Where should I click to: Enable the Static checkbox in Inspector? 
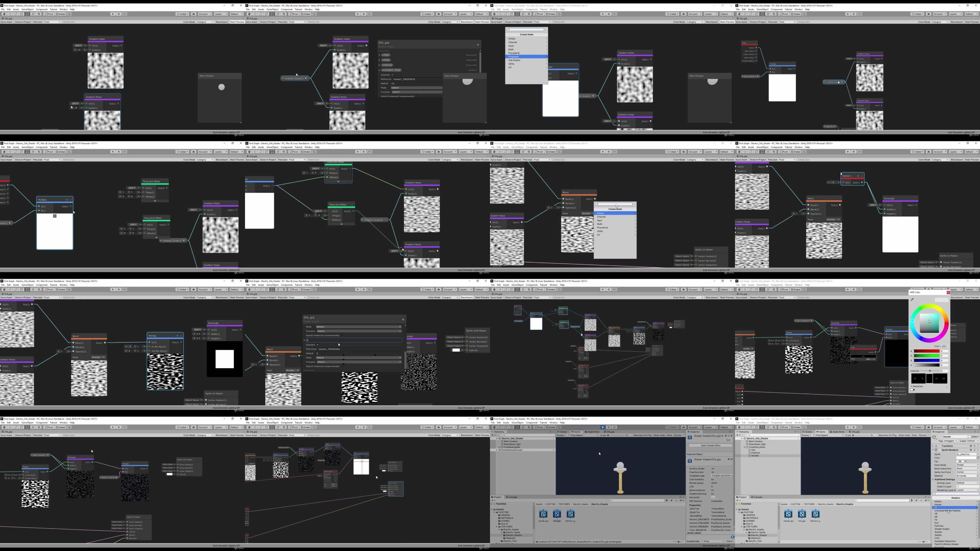tap(970, 437)
